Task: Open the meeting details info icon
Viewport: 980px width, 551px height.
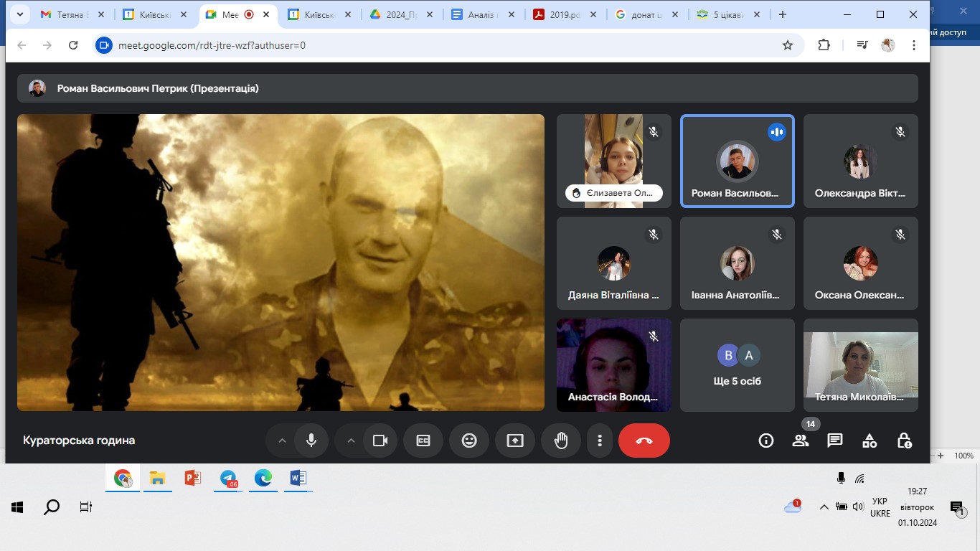Action: [x=765, y=441]
